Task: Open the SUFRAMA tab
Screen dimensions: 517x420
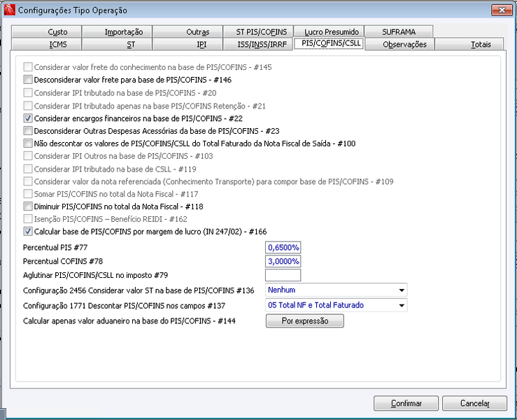Action: [x=399, y=31]
